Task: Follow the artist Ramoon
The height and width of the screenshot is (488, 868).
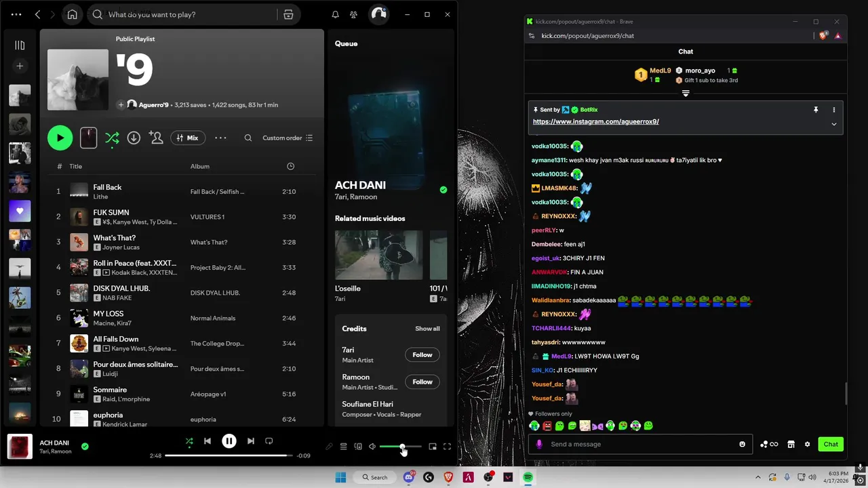Action: 422,382
